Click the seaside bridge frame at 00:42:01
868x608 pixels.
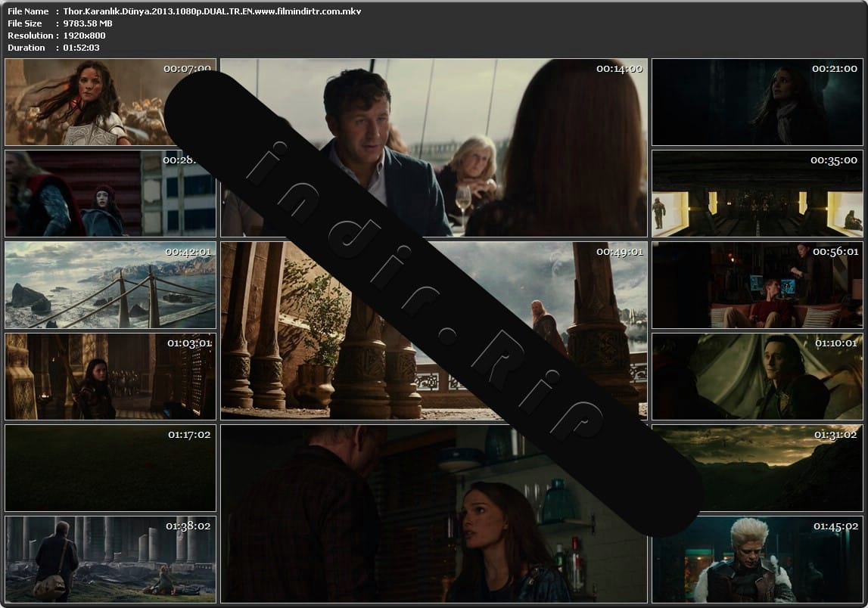point(110,285)
